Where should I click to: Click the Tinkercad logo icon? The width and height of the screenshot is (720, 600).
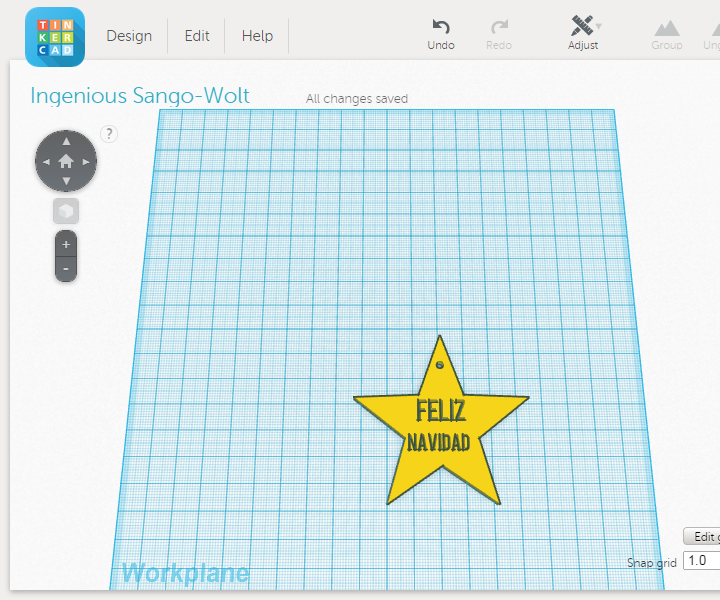[55, 37]
